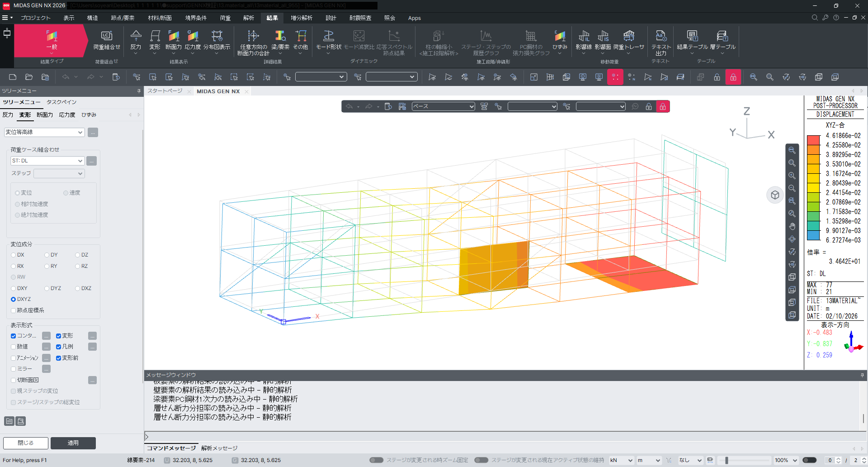Open the 荷重 load ribbon tab
868x467 pixels.
tap(225, 18)
